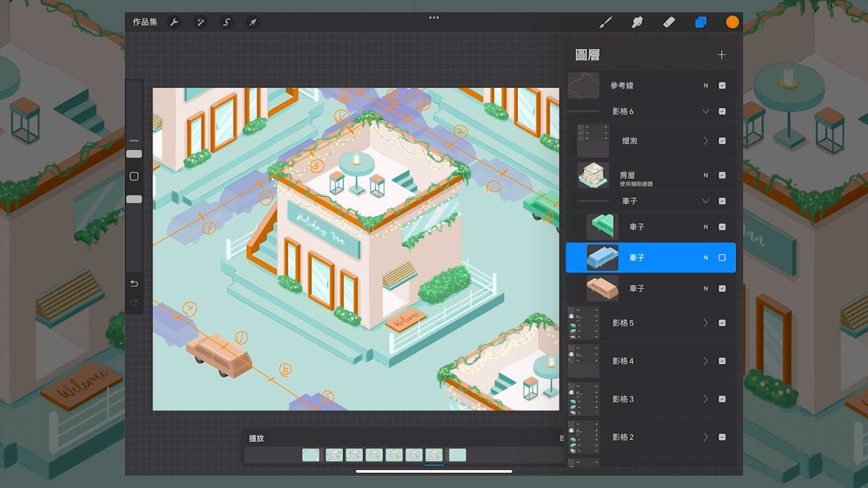Toggle visibility of 影格 2 group
This screenshot has width=868, height=488.
click(722, 437)
